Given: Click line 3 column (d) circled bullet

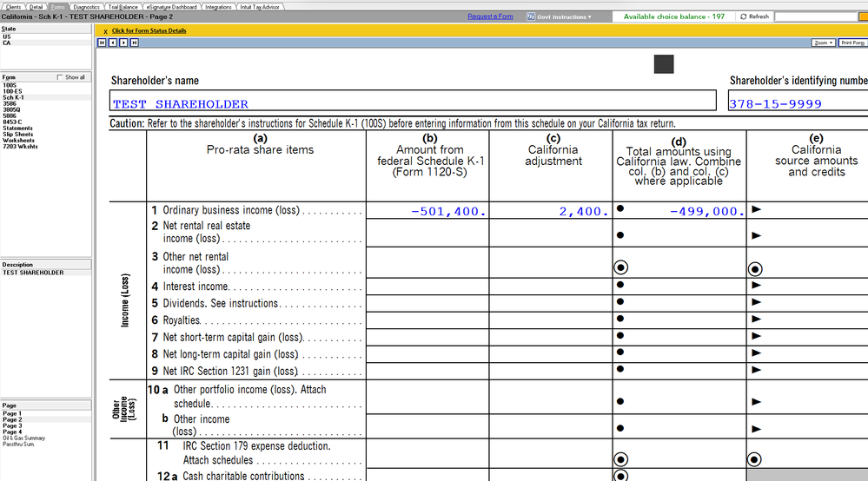Looking at the screenshot, I should [x=620, y=267].
